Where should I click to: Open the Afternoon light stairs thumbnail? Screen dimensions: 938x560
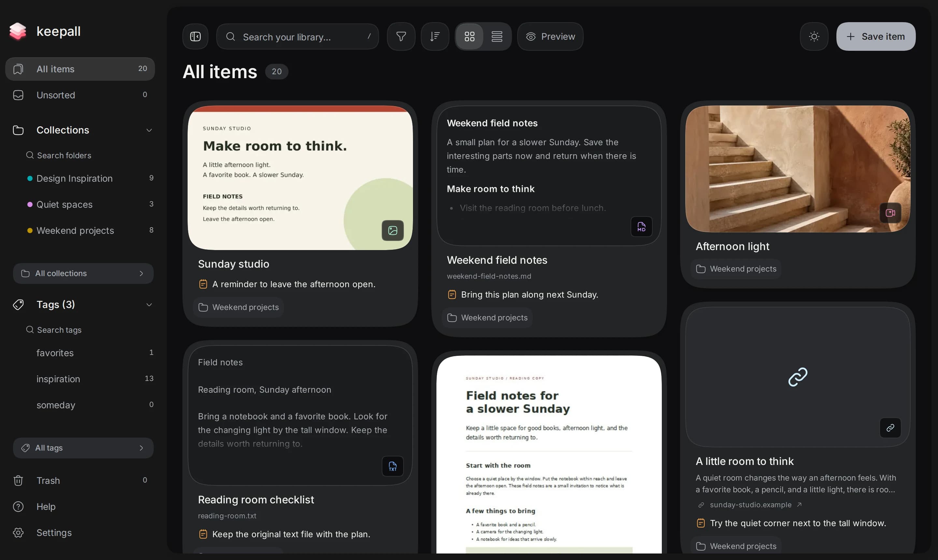(798, 169)
